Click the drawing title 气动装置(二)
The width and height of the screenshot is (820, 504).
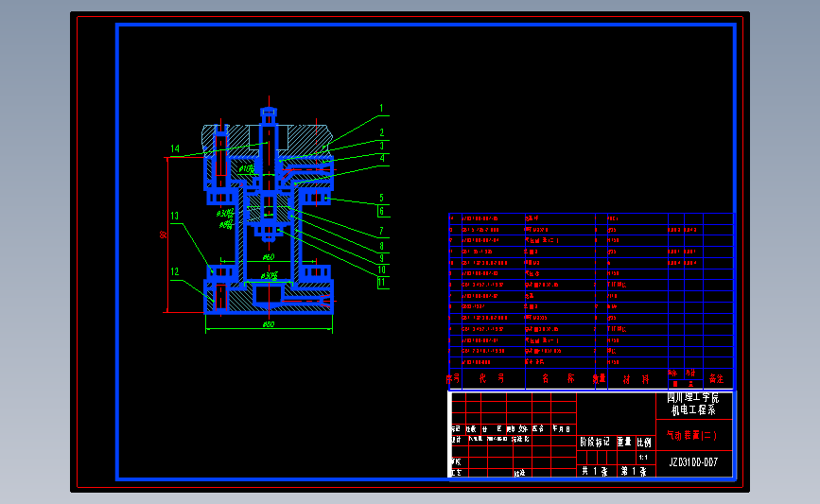692,435
